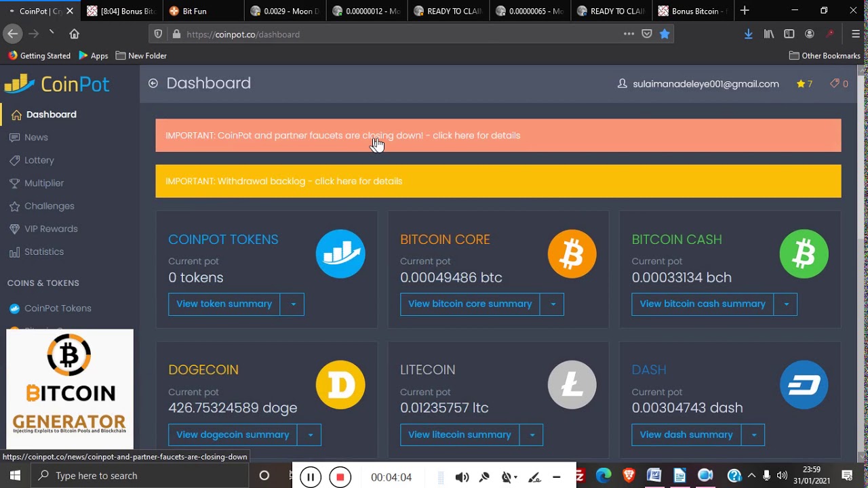Image resolution: width=868 pixels, height=488 pixels.
Task: Click the Bitcoin Core orange icon
Action: click(x=572, y=254)
